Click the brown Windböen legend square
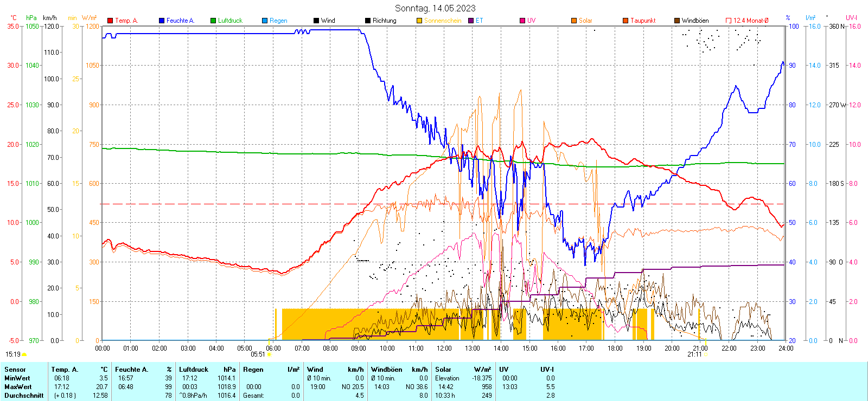This screenshot has height=401, width=868. point(677,21)
